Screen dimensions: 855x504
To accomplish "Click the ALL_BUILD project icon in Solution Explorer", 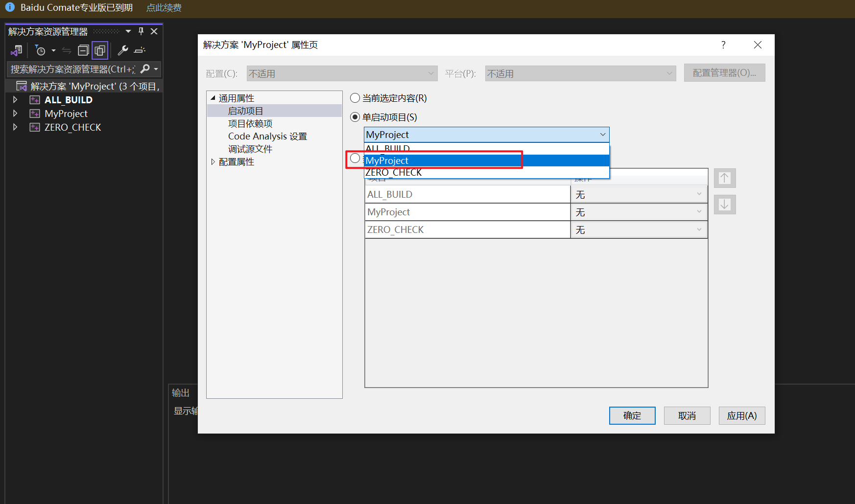I will click(35, 100).
